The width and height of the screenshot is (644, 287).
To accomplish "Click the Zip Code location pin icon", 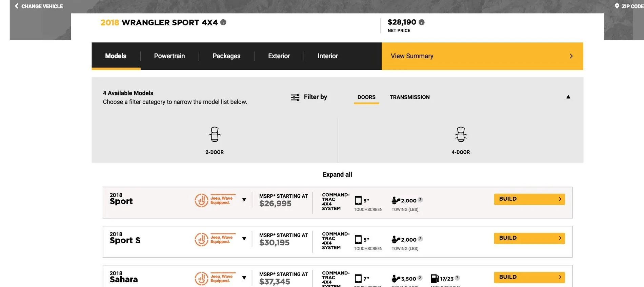I will pos(617,6).
